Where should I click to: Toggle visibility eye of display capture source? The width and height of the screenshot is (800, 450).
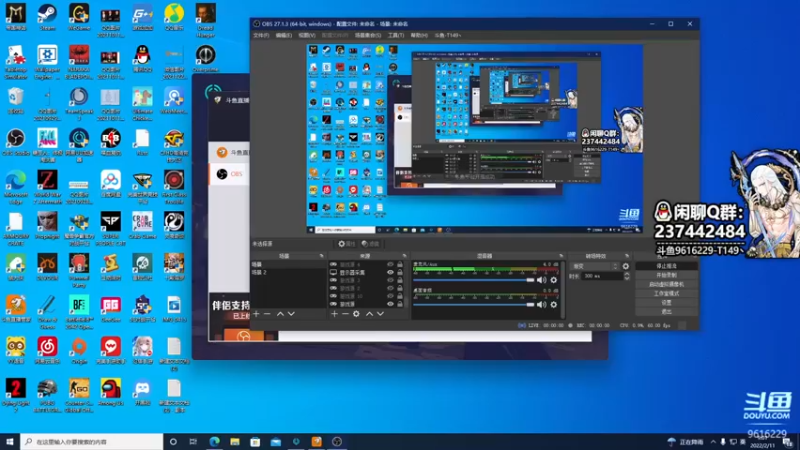(x=390, y=272)
